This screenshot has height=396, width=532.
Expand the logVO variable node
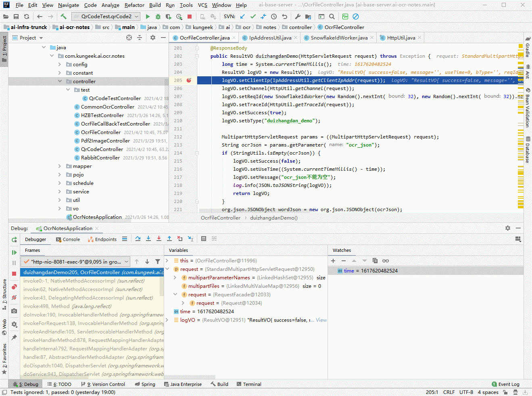(x=167, y=320)
